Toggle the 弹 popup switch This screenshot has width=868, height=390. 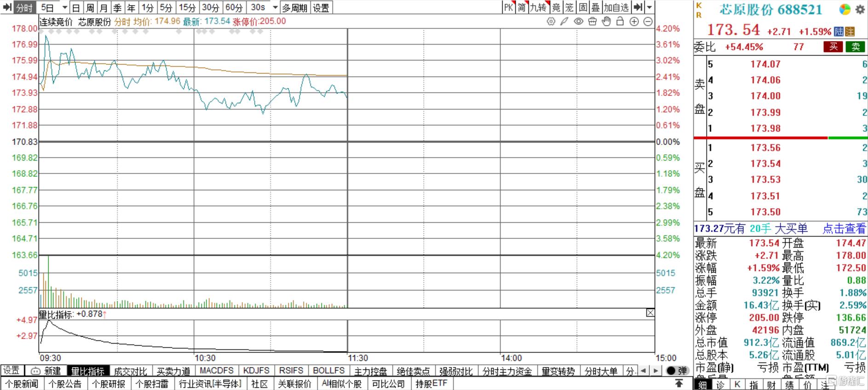[x=677, y=371]
